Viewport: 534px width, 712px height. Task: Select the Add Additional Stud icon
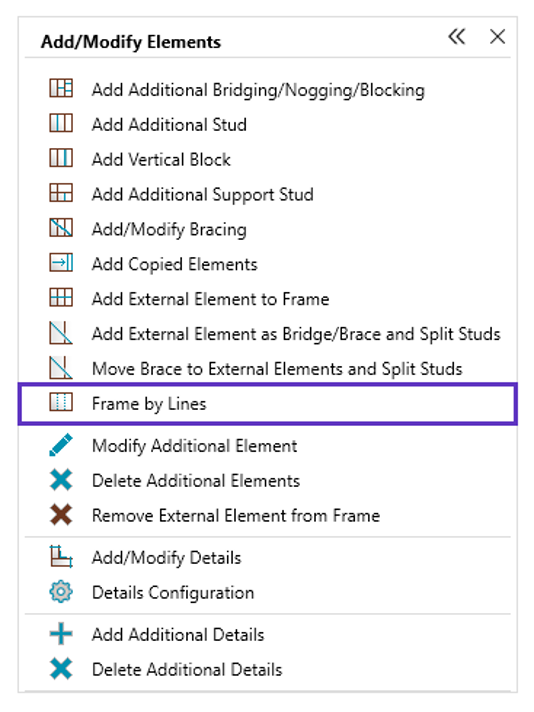click(61, 123)
